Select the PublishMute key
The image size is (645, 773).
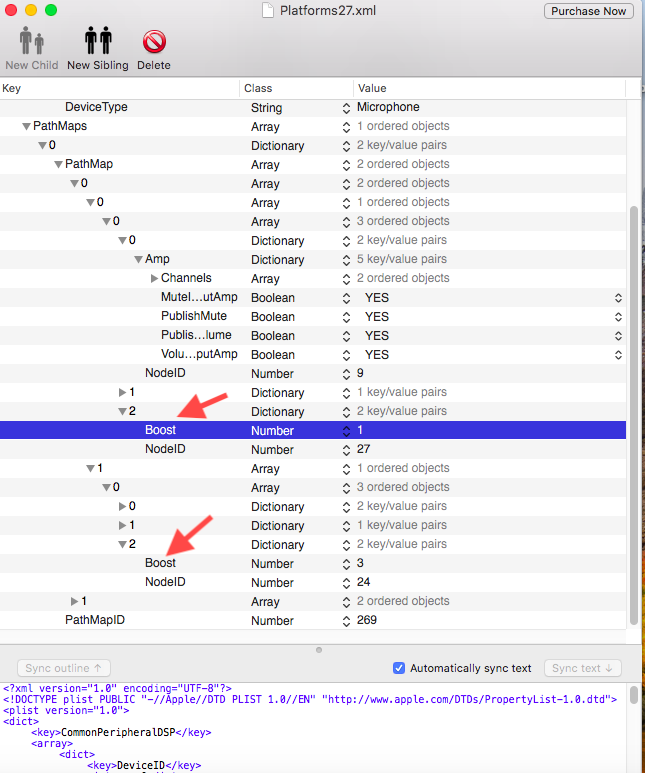194,316
